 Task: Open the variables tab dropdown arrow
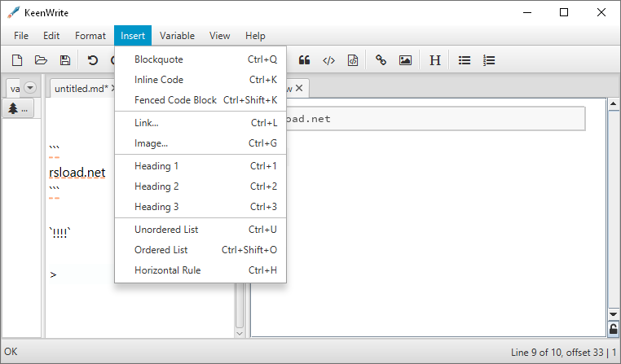[x=30, y=87]
